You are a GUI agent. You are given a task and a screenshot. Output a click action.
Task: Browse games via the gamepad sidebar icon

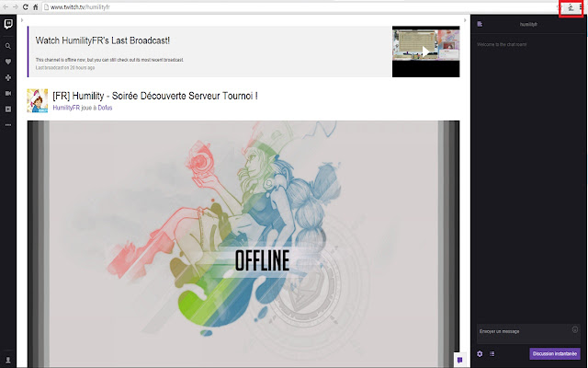(8, 77)
